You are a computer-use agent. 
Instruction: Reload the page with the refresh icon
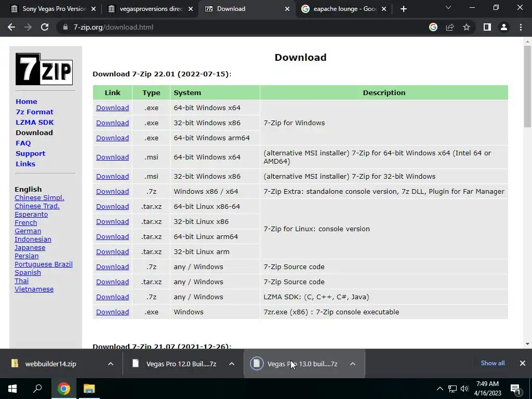point(45,27)
